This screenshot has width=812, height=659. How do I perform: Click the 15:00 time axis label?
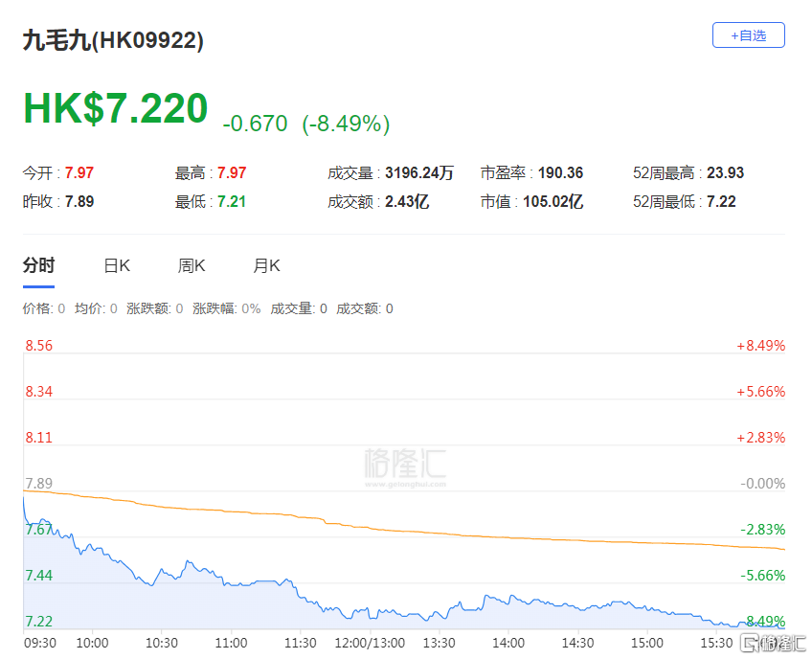647,643
